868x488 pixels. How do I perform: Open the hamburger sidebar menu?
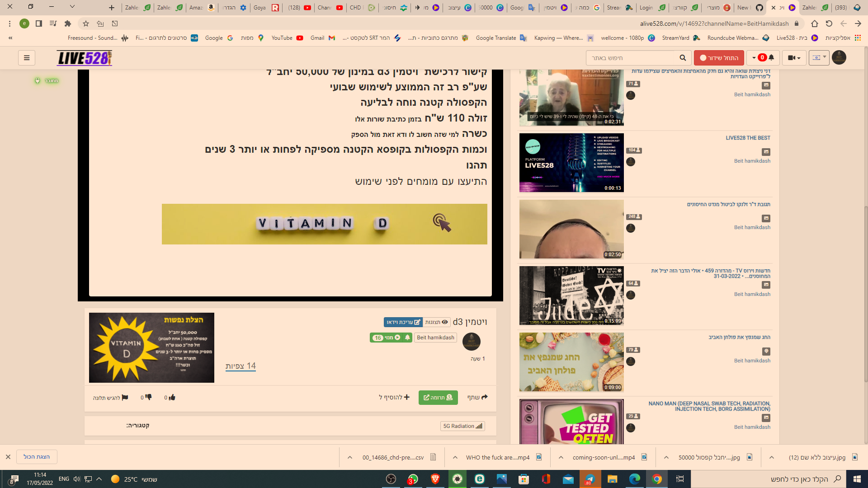coord(27,58)
